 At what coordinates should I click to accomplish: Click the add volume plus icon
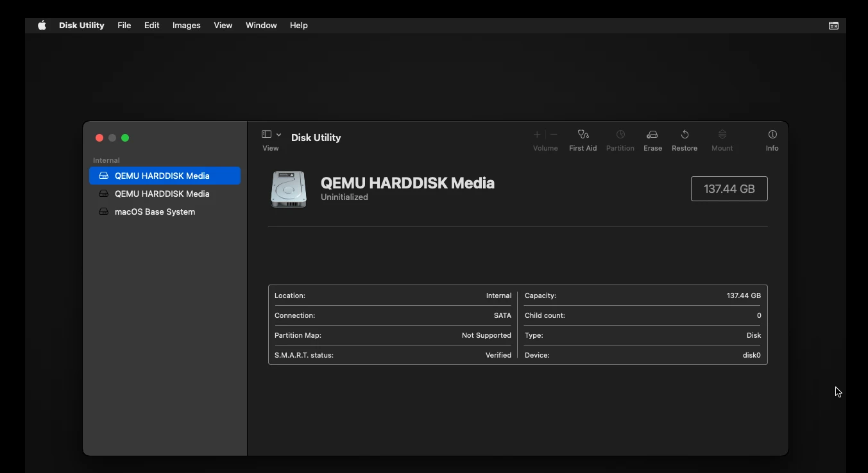pyautogui.click(x=537, y=135)
